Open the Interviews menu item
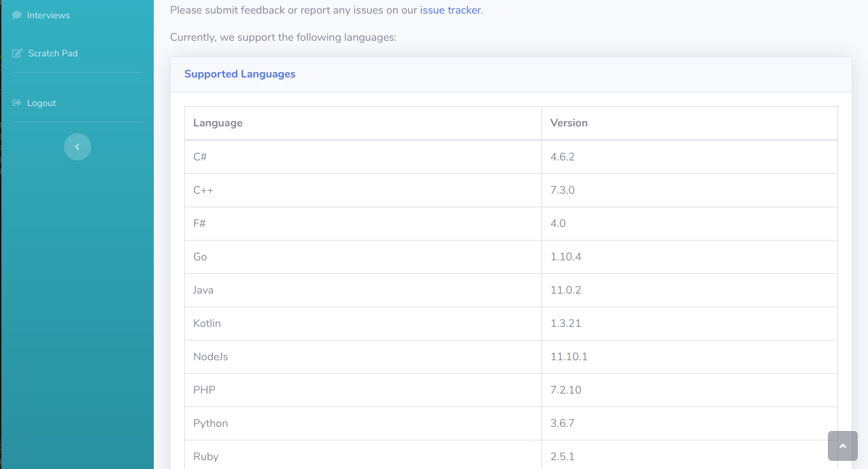Viewport: 868px width, 469px height. coord(78,15)
